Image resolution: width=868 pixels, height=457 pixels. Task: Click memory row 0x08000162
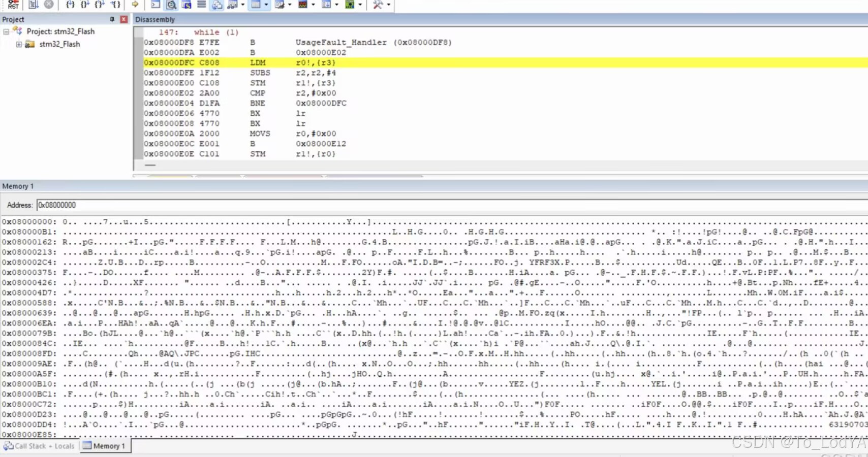pyautogui.click(x=434, y=242)
